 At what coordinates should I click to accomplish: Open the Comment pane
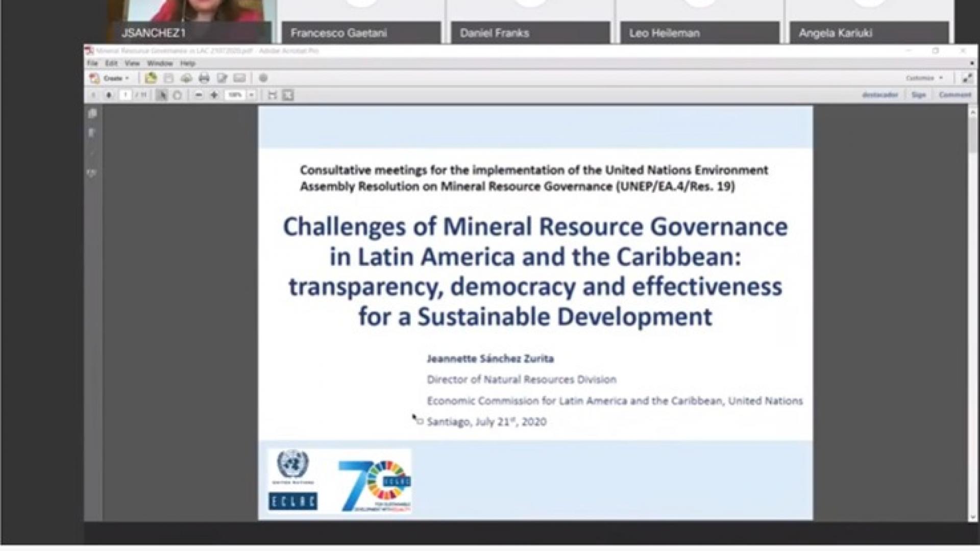pos(955,95)
